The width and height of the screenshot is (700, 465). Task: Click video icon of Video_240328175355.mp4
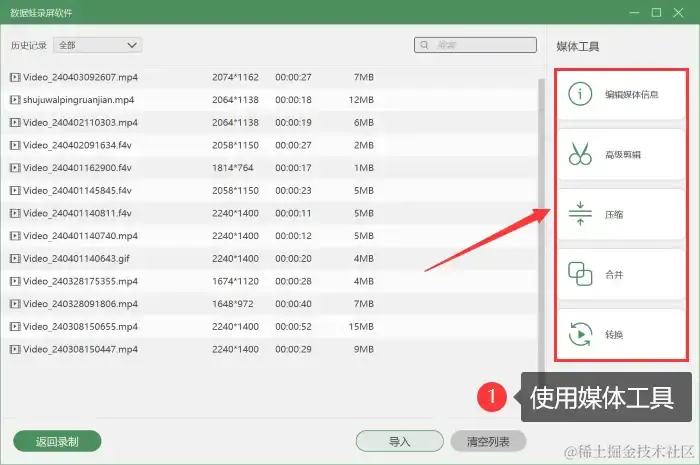click(x=15, y=281)
